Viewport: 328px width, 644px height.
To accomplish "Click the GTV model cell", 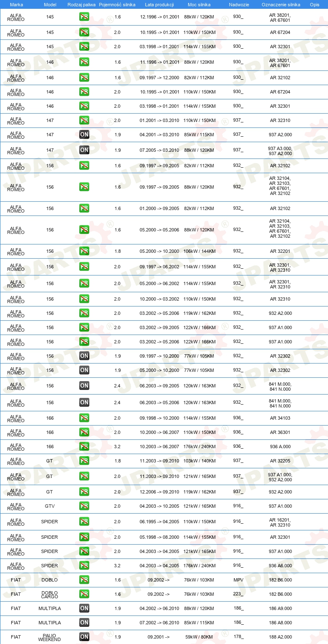I will coord(50,506).
